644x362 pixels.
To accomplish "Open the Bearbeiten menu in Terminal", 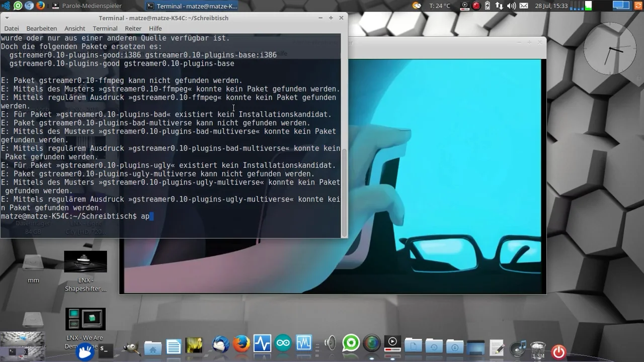I will pyautogui.click(x=42, y=29).
